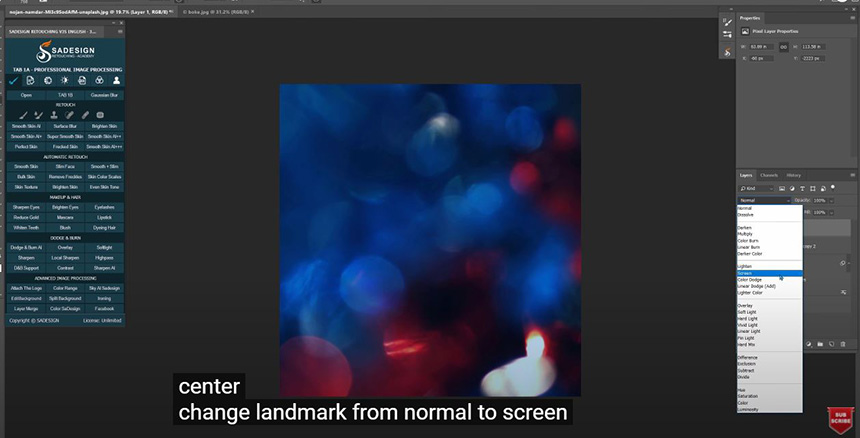Viewport: 860px width, 438px height.
Task: Choose Soft Light in blend mode list
Action: [770, 312]
